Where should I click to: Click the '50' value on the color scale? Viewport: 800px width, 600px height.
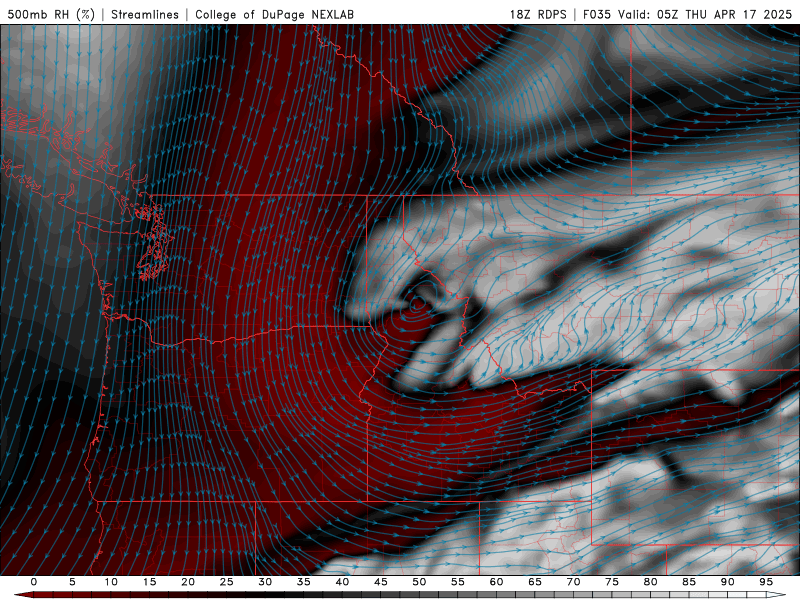tap(419, 582)
